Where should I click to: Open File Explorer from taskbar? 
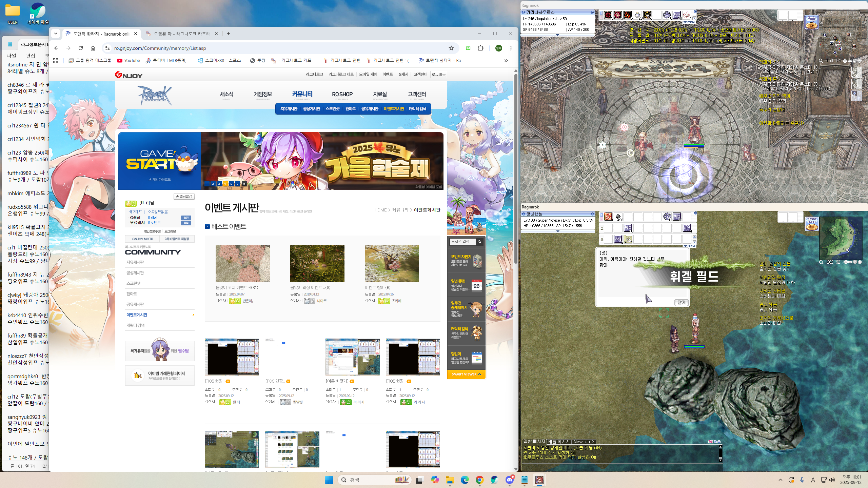[x=450, y=480]
